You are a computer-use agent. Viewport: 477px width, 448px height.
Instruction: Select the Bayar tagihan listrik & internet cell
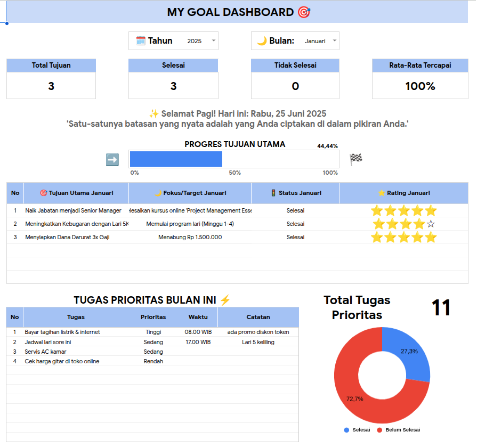coord(61,331)
